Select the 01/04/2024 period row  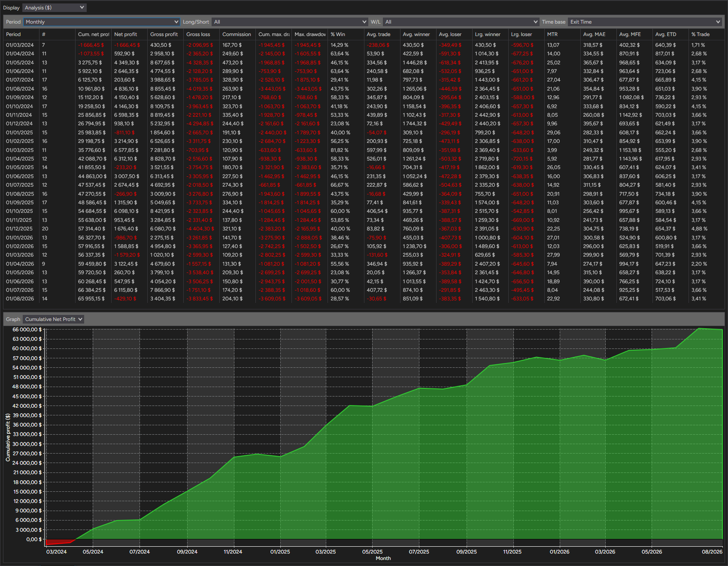point(364,54)
